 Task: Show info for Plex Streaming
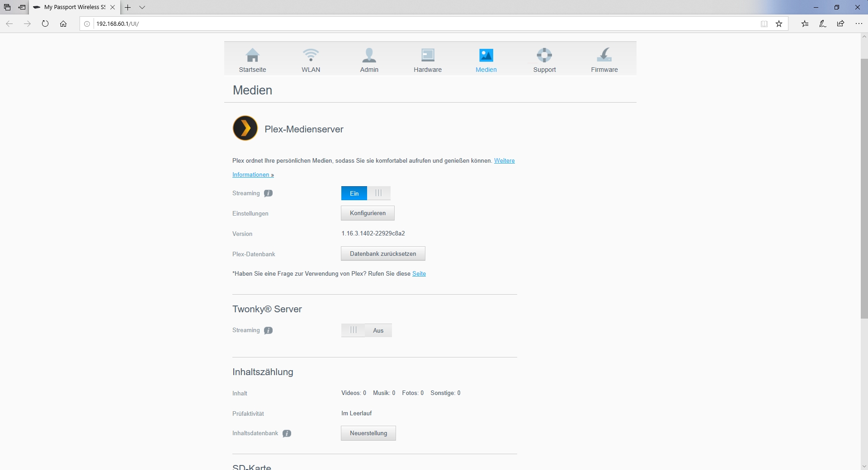point(269,193)
